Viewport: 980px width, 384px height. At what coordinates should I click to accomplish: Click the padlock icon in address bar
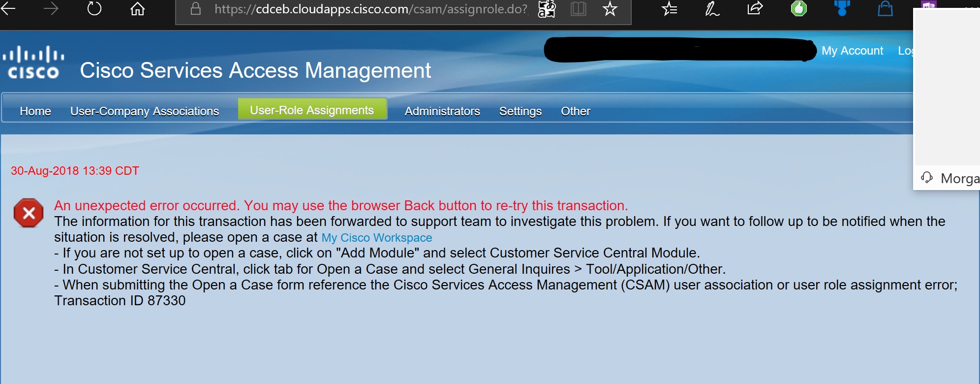[x=196, y=9]
